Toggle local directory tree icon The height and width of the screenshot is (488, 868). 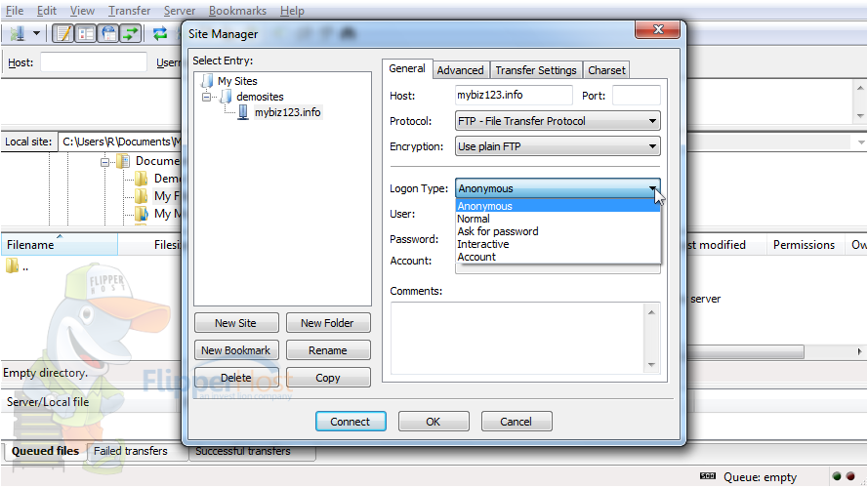click(86, 34)
